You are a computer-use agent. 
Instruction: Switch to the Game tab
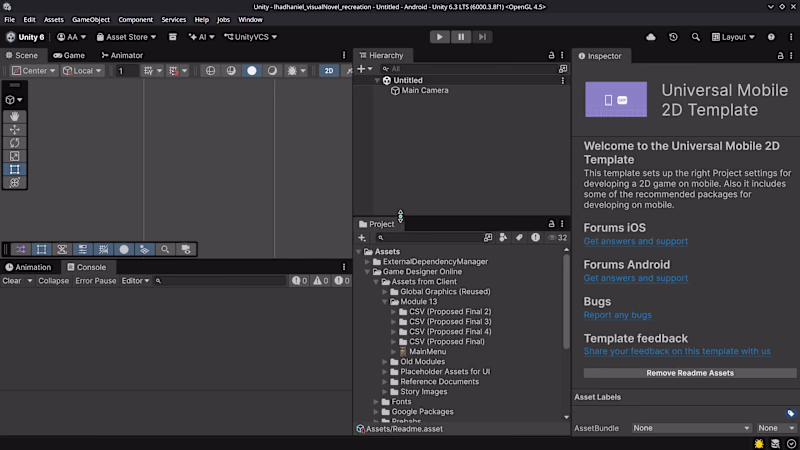(69, 55)
